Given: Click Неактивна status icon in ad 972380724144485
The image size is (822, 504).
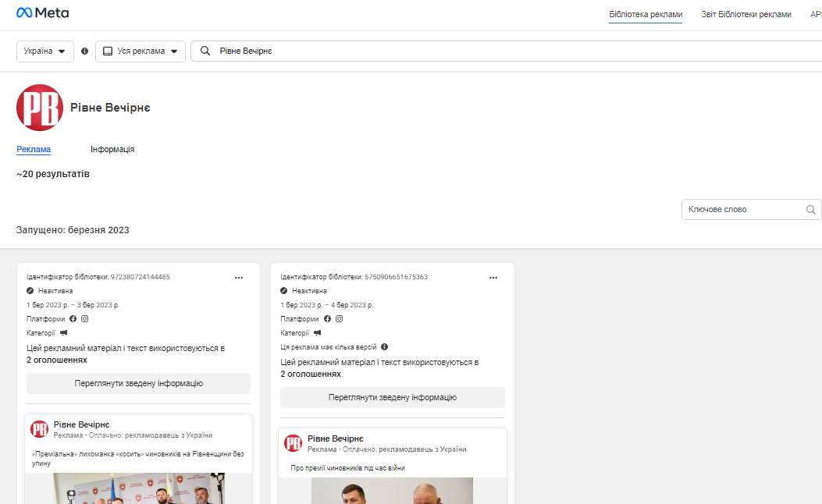Looking at the screenshot, I should tap(30, 291).
